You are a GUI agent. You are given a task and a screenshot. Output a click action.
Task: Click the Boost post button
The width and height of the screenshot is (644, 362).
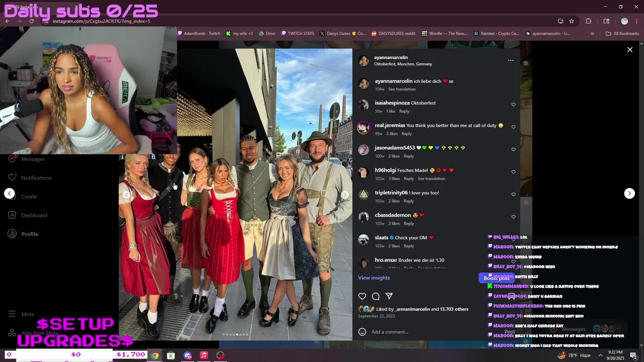[497, 278]
